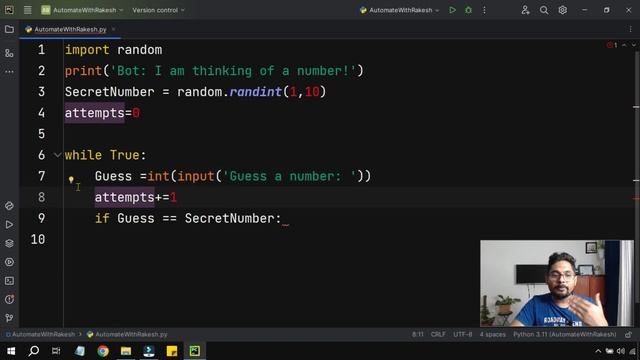Click AutomateWithRakesh.py file breadcrumb
The height and width of the screenshot is (360, 640).
pos(127,334)
